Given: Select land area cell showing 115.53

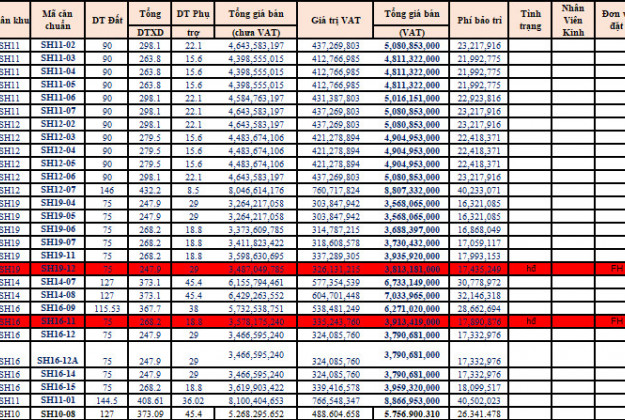Looking at the screenshot, I should (107, 309).
